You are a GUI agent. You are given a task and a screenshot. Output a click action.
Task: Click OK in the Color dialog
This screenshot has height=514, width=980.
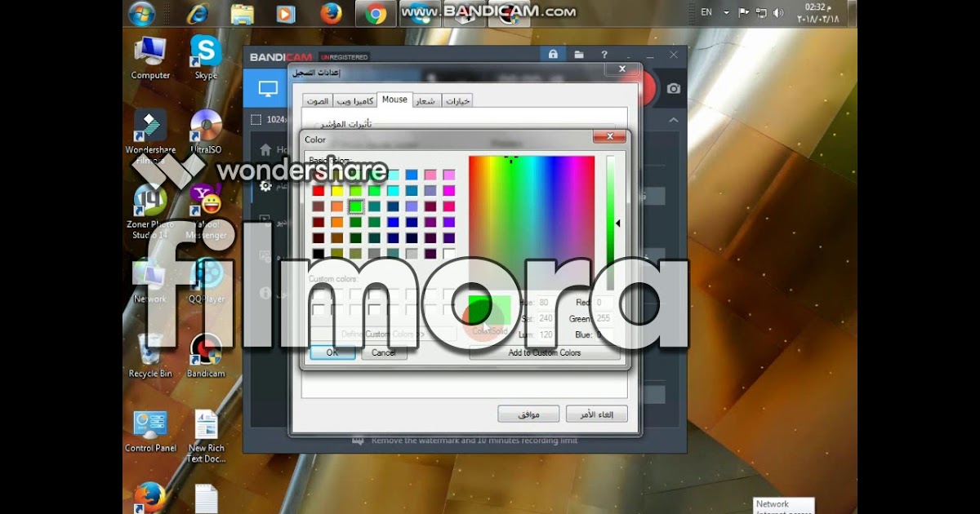point(332,352)
